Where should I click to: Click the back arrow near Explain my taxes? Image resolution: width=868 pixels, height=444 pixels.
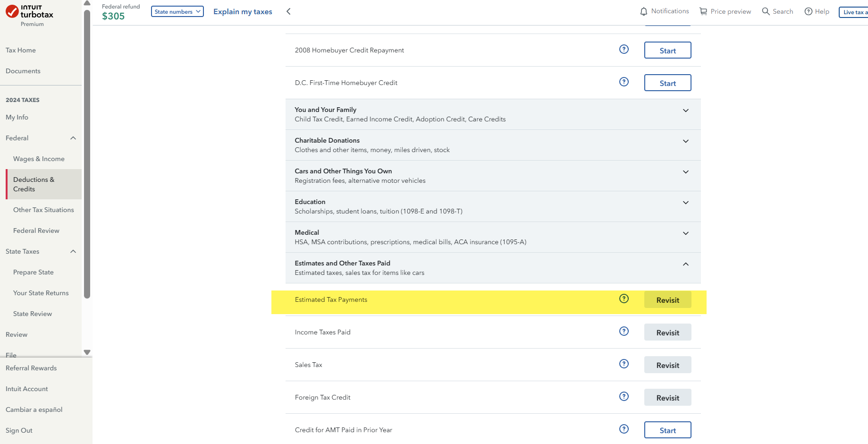(x=288, y=11)
